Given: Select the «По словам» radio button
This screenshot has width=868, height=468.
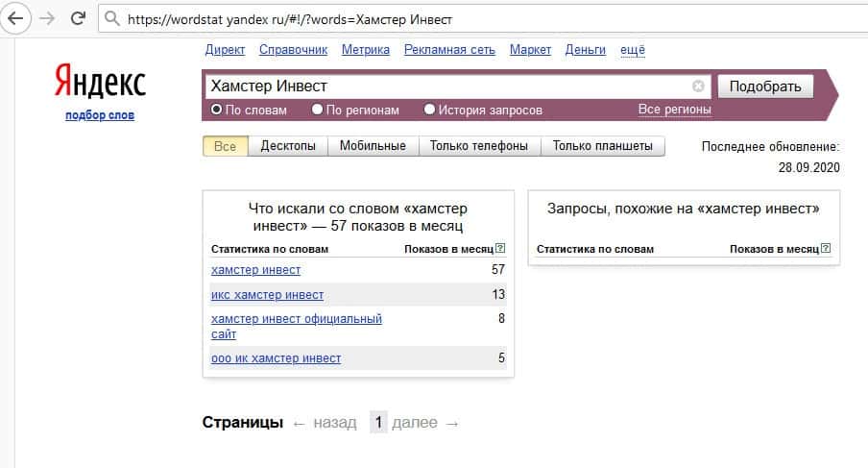Looking at the screenshot, I should pyautogui.click(x=217, y=110).
